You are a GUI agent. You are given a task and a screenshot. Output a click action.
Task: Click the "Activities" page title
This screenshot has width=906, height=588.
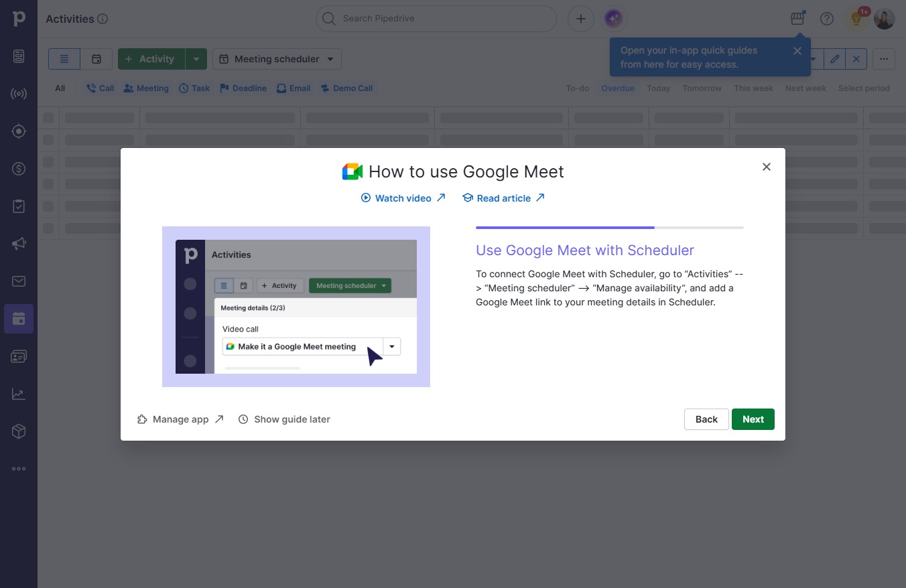[x=70, y=19]
